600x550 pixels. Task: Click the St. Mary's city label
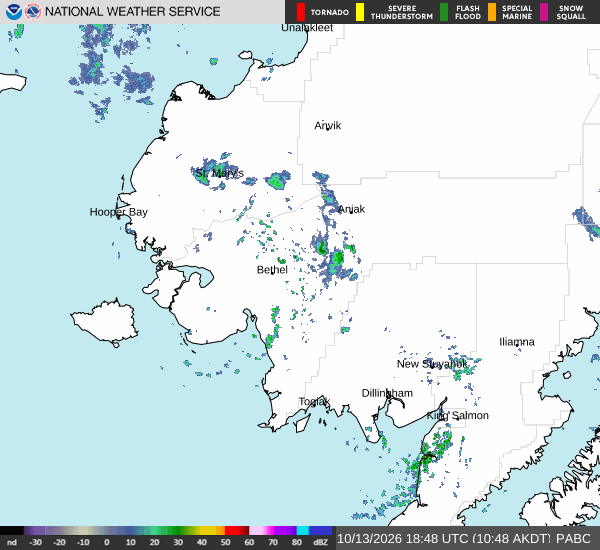tap(219, 173)
